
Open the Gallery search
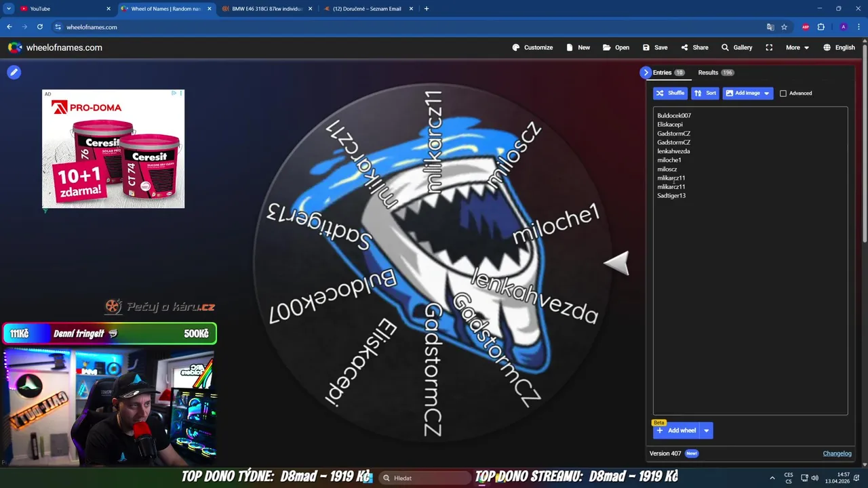[736, 47]
